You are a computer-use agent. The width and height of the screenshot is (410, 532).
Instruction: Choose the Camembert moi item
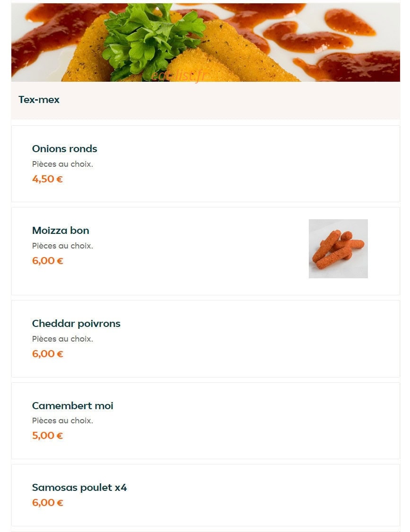click(x=206, y=420)
